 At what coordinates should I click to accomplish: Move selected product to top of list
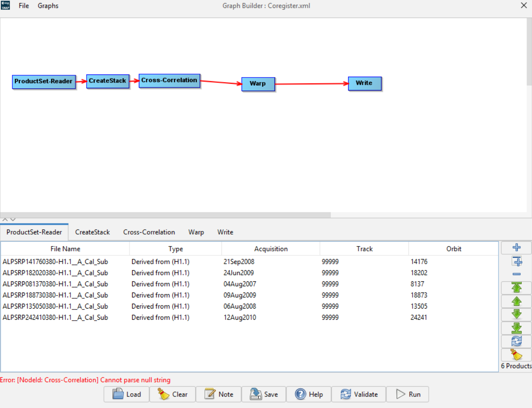tap(516, 288)
